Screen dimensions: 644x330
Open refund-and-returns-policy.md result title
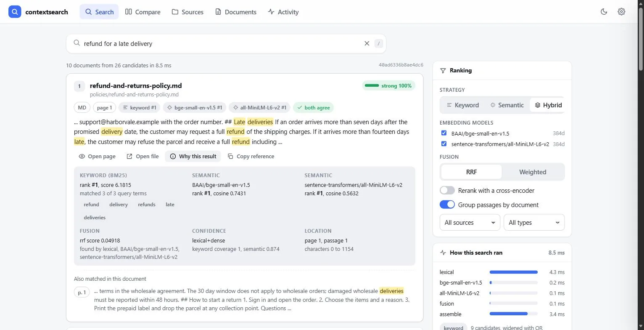click(136, 85)
